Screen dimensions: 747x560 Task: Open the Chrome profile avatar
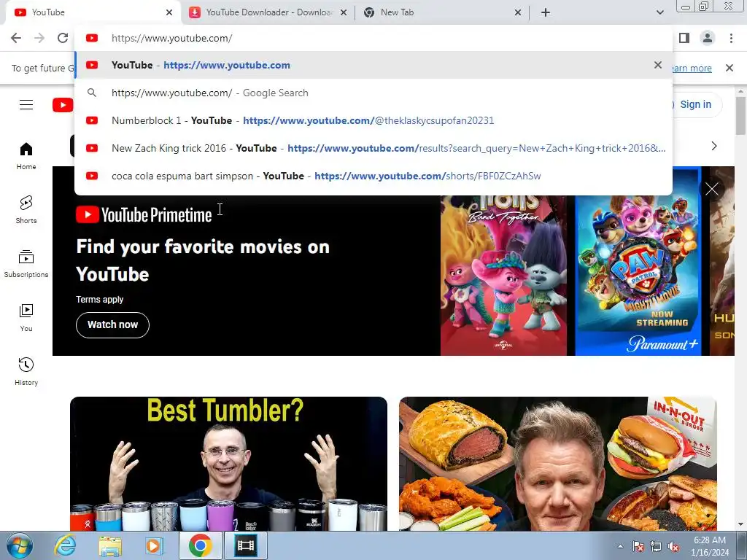click(x=708, y=38)
